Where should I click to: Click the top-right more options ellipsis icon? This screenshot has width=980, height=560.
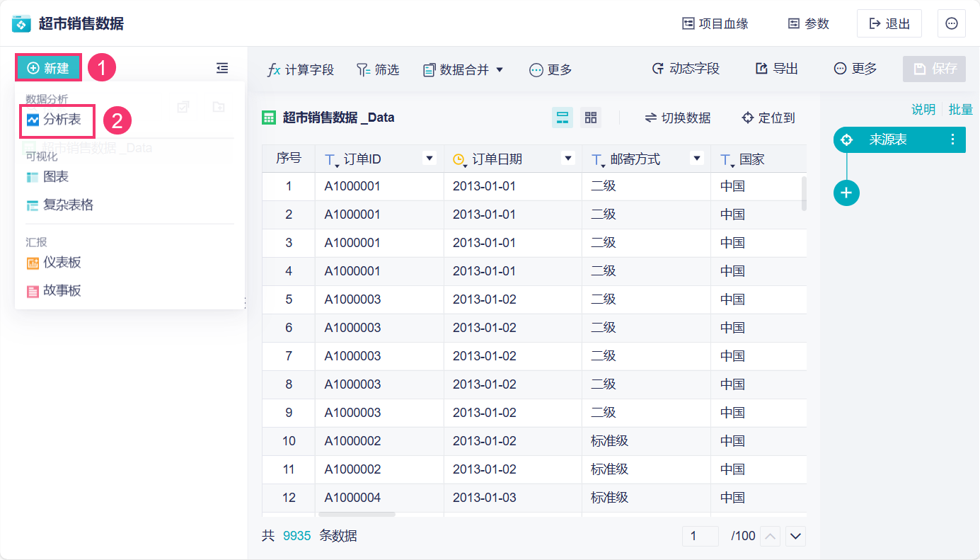(951, 23)
